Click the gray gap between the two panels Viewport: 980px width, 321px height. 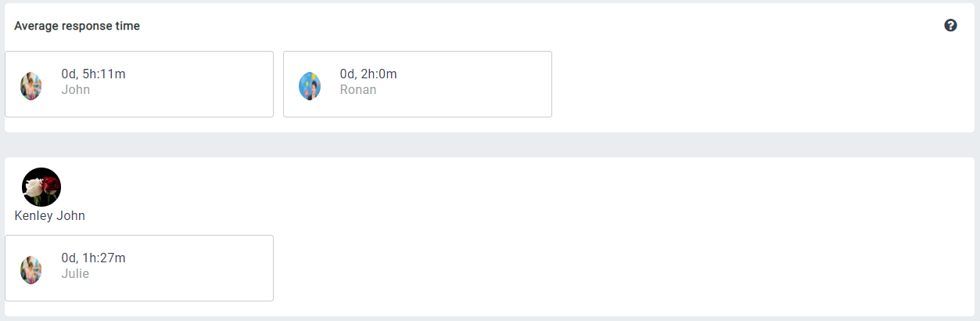tap(490, 145)
